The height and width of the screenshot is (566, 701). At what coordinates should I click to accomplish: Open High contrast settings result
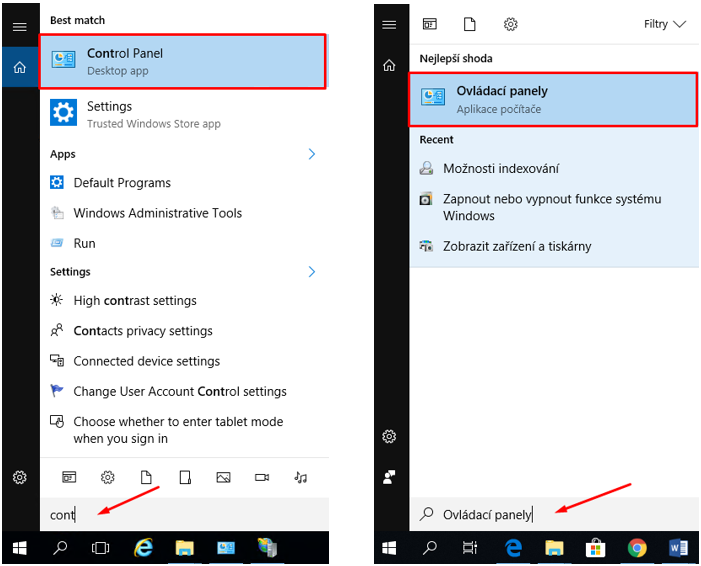pos(183,300)
